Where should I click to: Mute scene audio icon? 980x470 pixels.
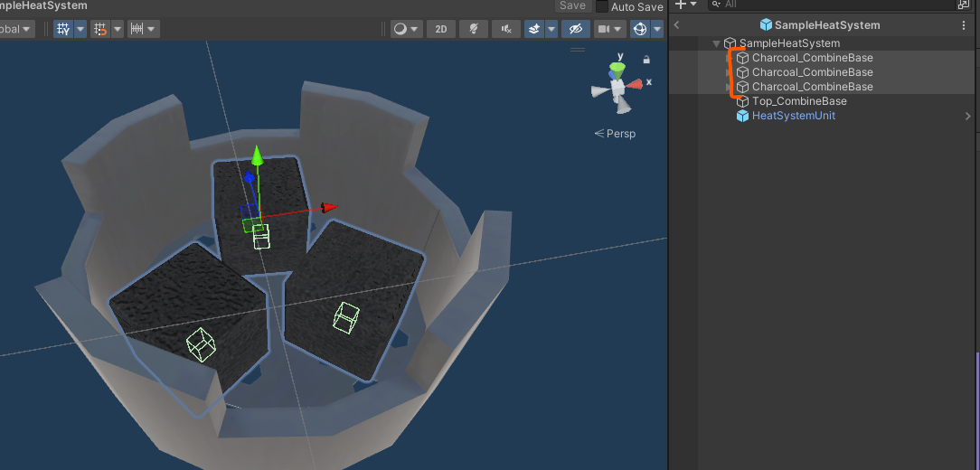coord(506,29)
